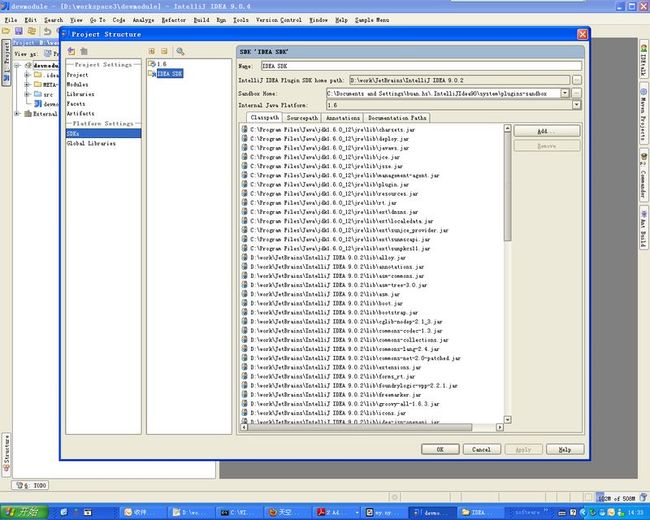The image size is (650, 520).
Task: Click the OK button
Action: [440, 450]
